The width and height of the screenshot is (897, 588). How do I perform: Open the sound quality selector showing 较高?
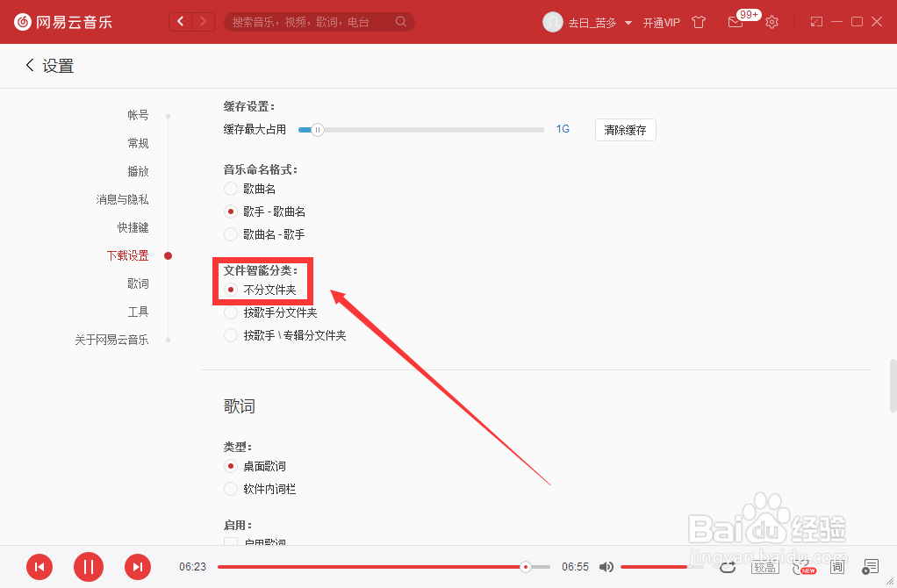click(764, 566)
